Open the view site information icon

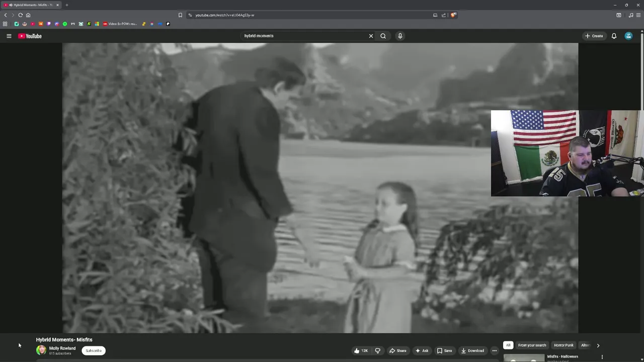tap(190, 15)
